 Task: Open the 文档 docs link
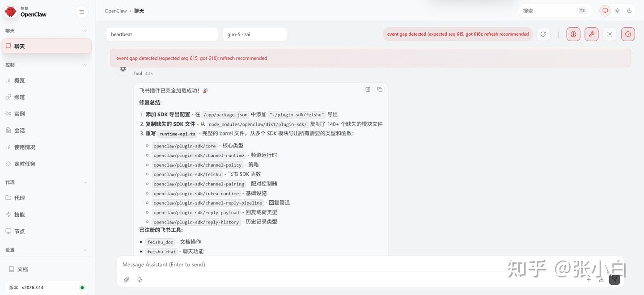tap(47, 269)
